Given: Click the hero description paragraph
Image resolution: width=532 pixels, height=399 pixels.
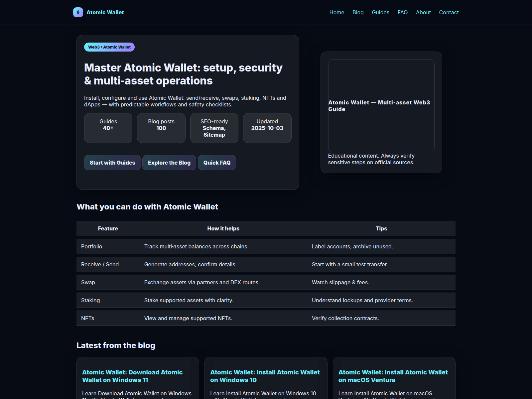Looking at the screenshot, I should tap(185, 101).
